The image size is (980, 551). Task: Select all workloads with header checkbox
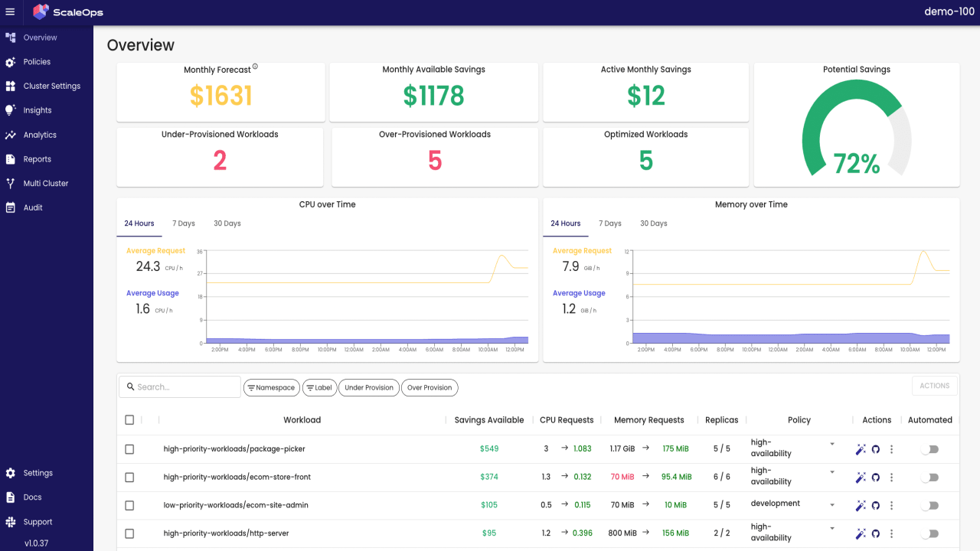tap(129, 419)
